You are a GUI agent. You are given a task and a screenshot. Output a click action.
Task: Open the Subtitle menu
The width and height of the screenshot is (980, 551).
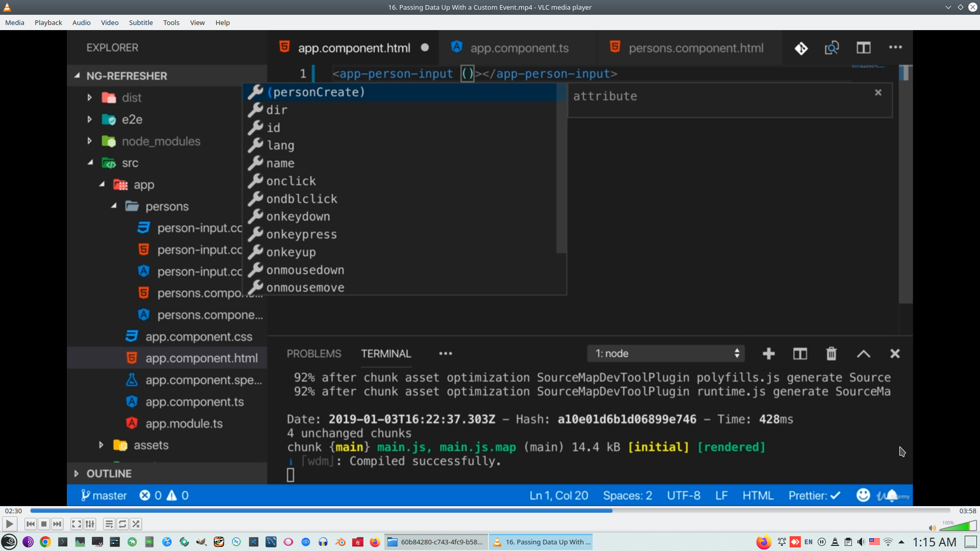[140, 22]
